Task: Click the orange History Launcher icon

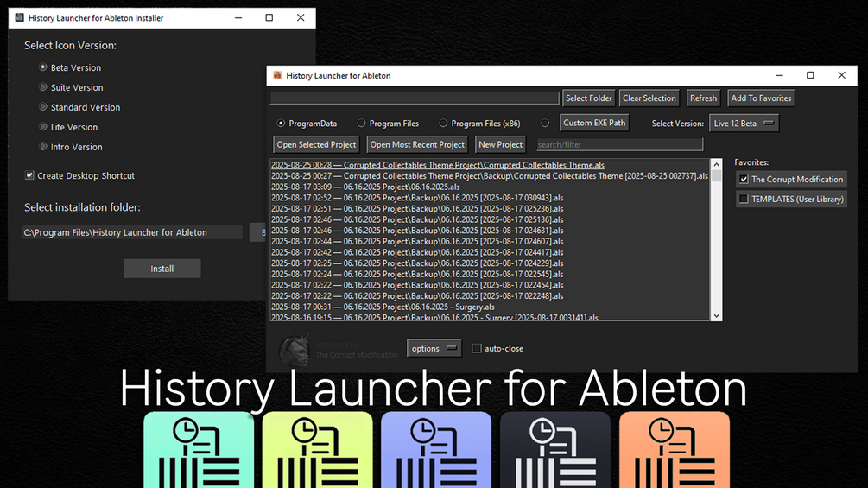Action: tap(675, 450)
